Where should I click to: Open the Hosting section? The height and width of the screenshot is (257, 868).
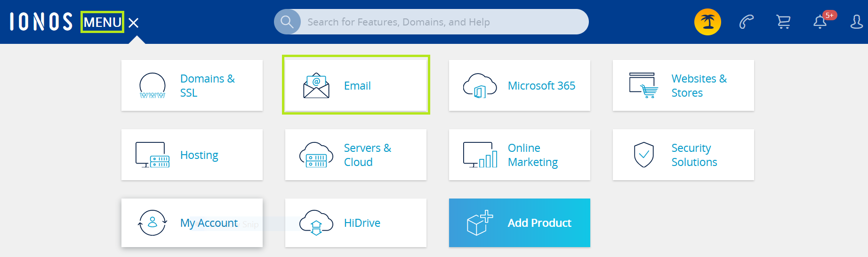coord(192,155)
